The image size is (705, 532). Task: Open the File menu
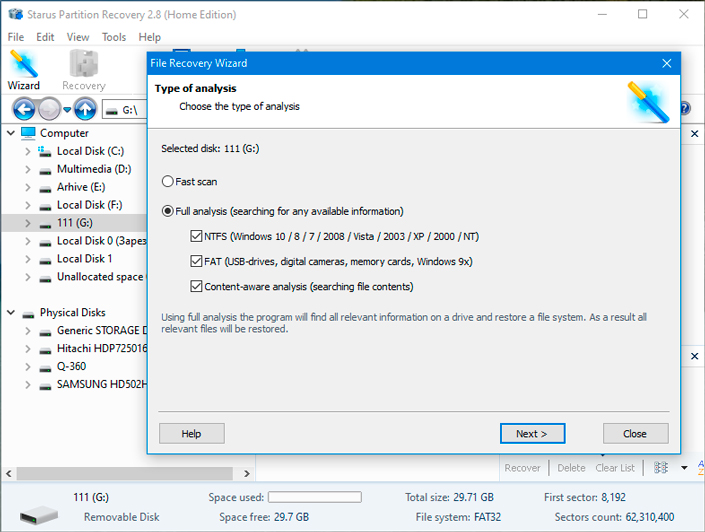16,37
